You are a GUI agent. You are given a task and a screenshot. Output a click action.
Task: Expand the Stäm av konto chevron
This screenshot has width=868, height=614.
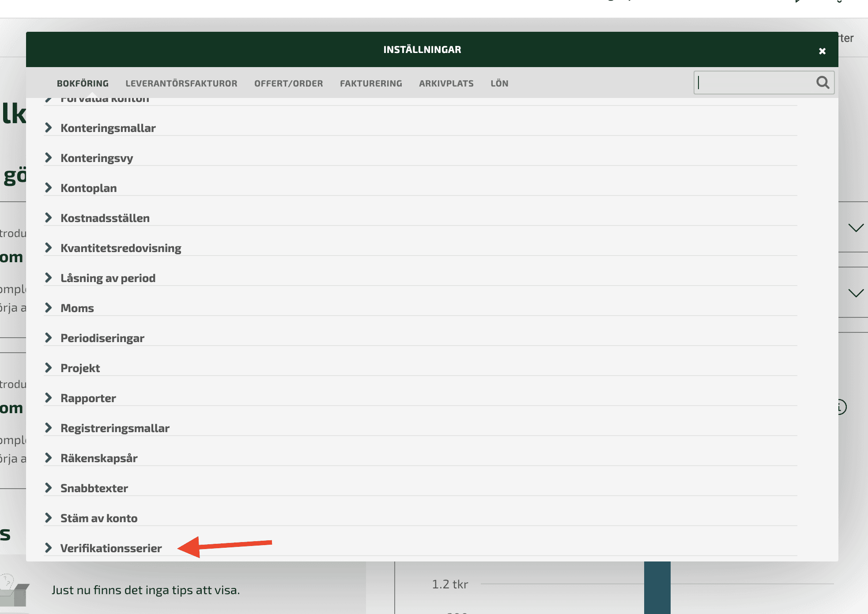point(49,518)
